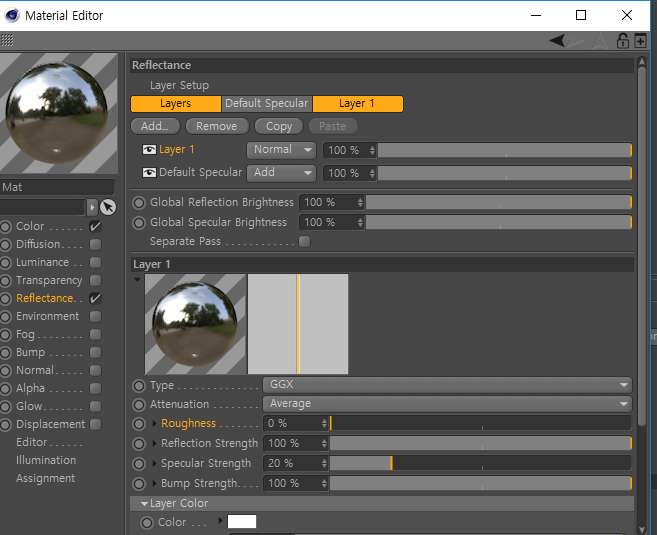Toggle visibility eye of Layer 1

point(149,150)
